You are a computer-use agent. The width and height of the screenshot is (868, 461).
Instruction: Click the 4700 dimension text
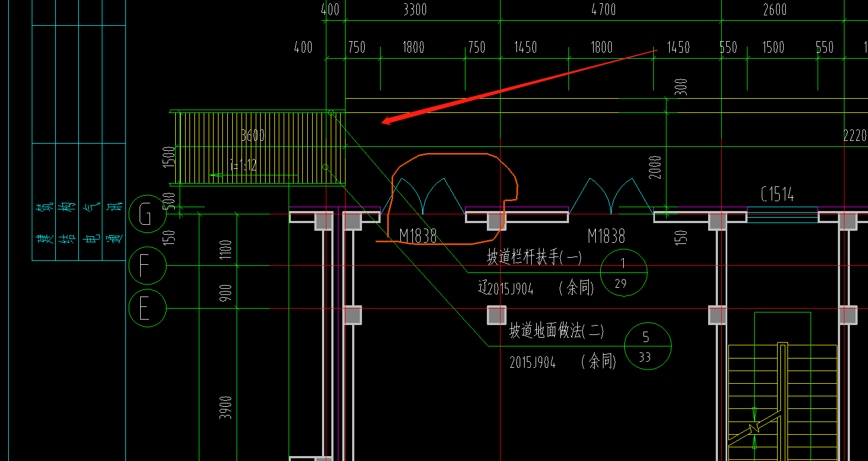[603, 9]
